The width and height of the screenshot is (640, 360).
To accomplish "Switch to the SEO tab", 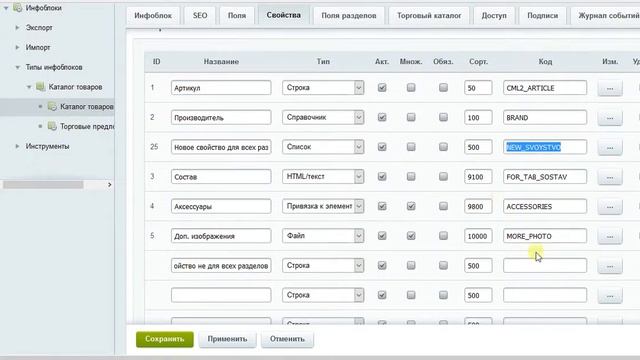I will 200,16.
